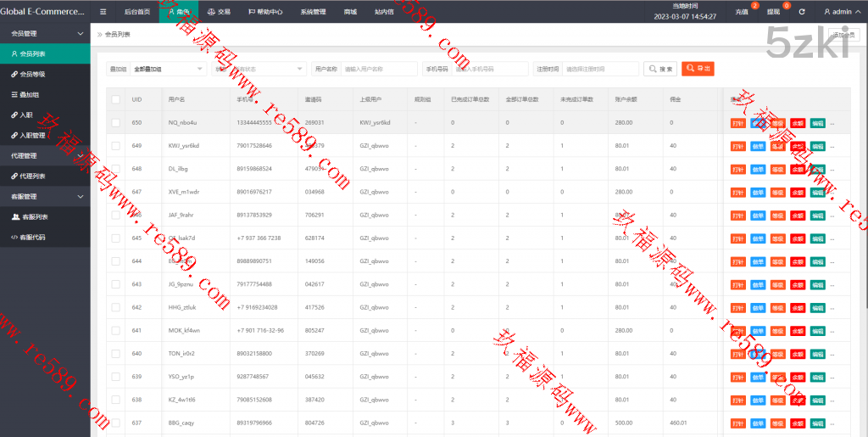The width and height of the screenshot is (868, 437).
Task: Expand the admin user menu
Action: 841,13
